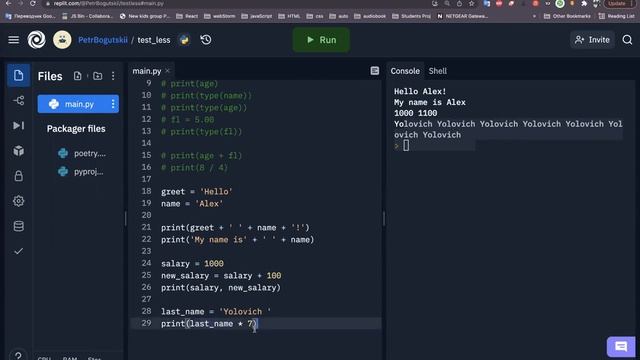Image resolution: width=640 pixels, height=360 pixels.
Task: Select the Files sidebar icon
Action: (18, 75)
